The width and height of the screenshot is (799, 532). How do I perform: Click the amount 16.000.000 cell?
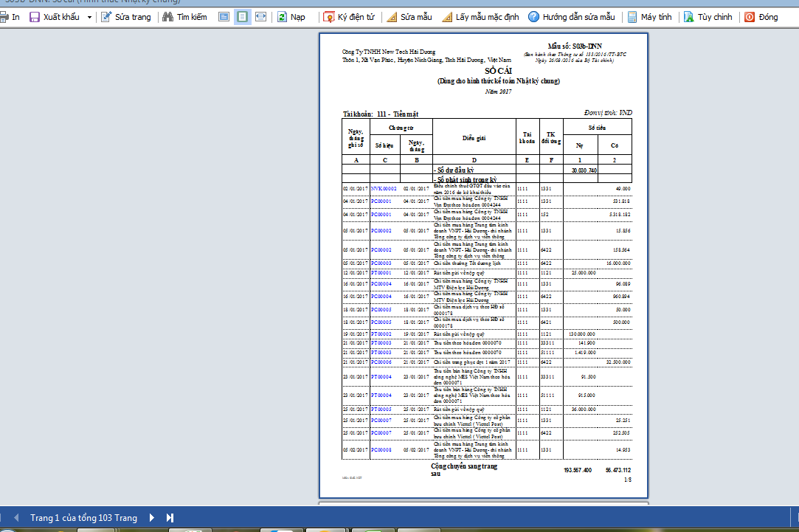tap(618, 263)
